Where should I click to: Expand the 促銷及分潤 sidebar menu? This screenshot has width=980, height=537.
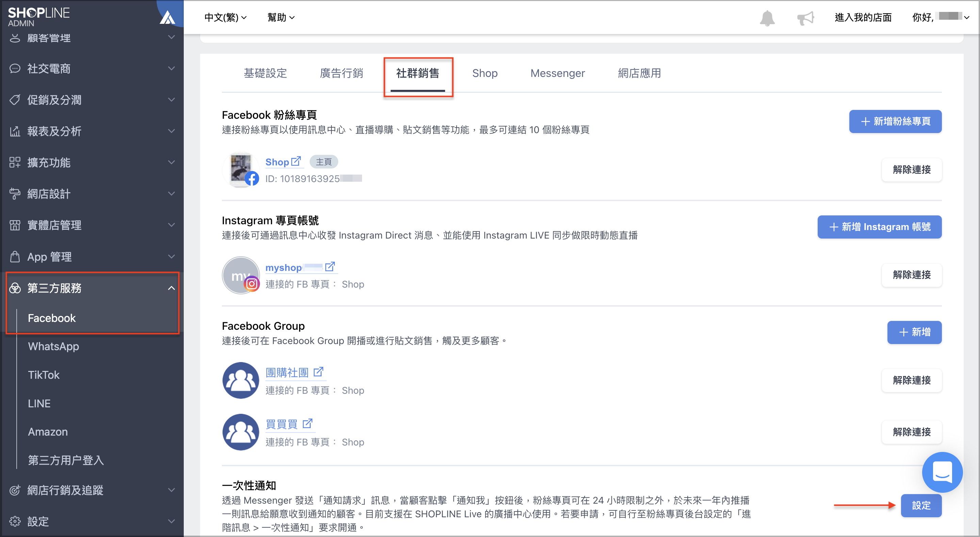pyautogui.click(x=92, y=100)
